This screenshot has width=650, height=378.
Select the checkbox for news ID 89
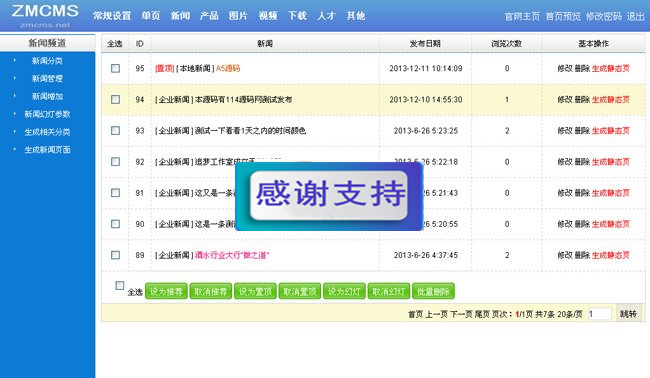tap(116, 255)
